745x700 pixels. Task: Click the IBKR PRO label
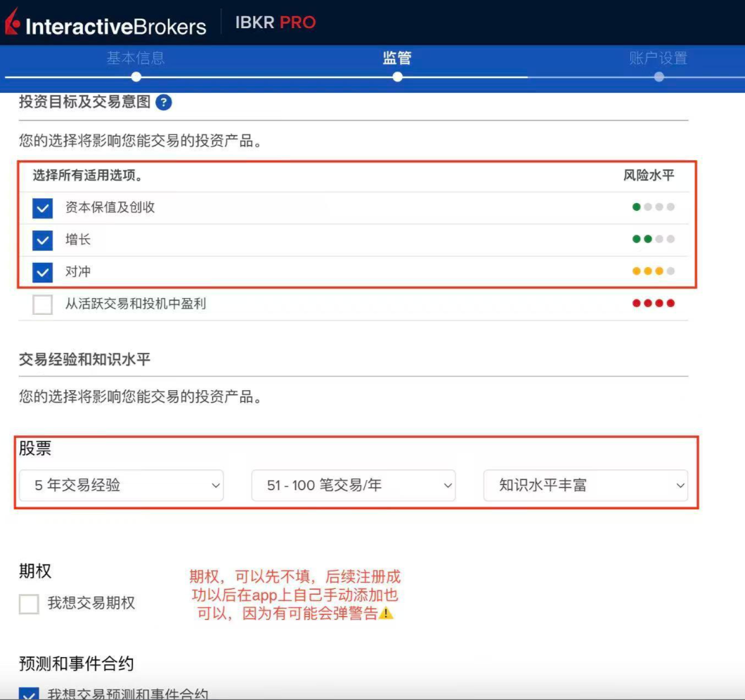pyautogui.click(x=275, y=22)
